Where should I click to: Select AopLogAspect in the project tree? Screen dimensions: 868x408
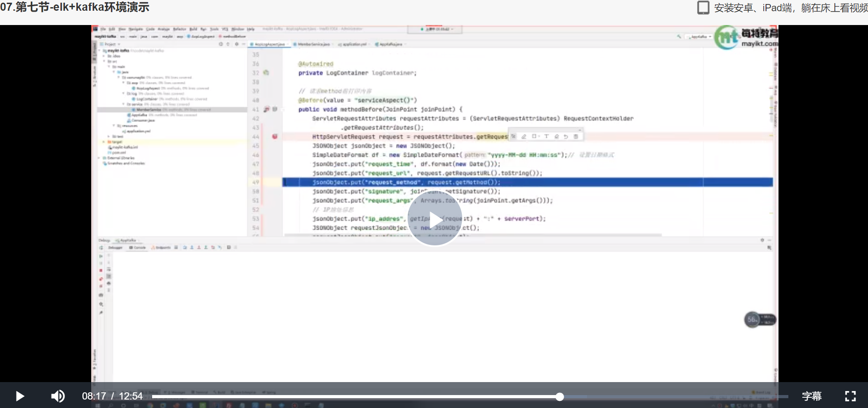pyautogui.click(x=148, y=88)
